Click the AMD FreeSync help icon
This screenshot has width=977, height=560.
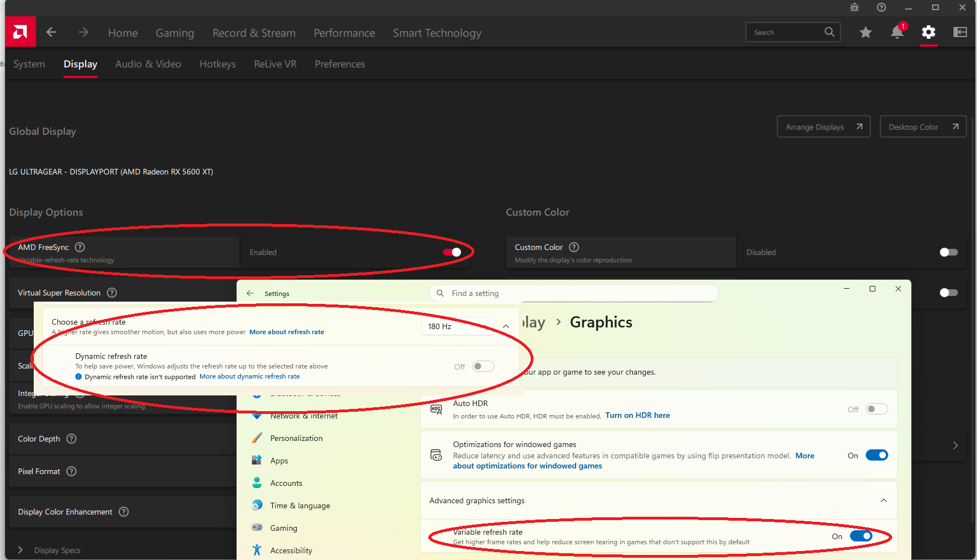click(x=80, y=247)
